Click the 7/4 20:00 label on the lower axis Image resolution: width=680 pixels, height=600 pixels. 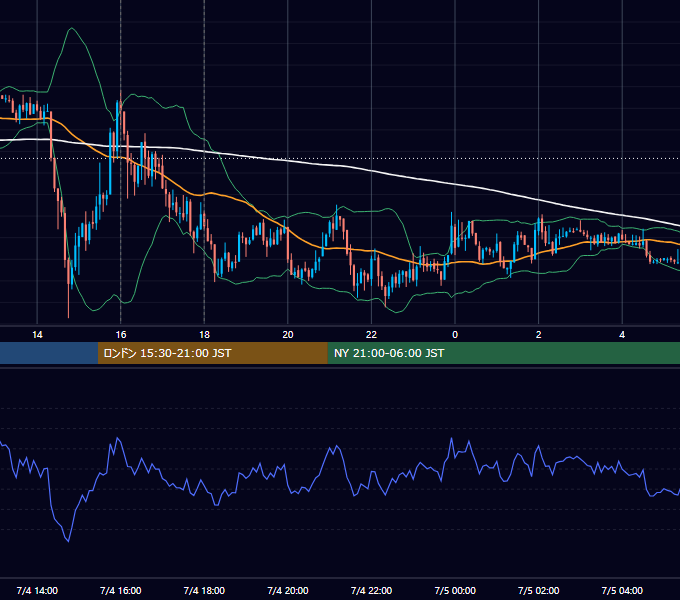pyautogui.click(x=288, y=591)
